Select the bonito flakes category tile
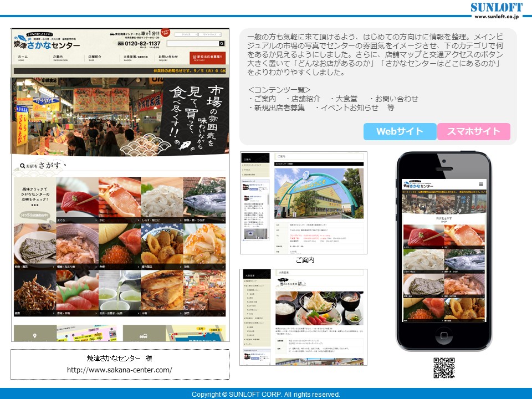The height and width of the screenshot is (399, 532). pyautogui.click(x=78, y=247)
